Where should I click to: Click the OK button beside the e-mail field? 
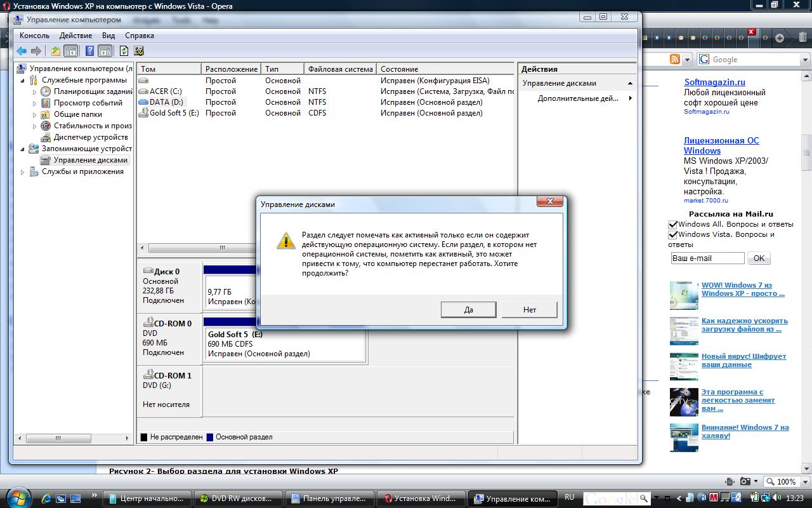pyautogui.click(x=759, y=258)
